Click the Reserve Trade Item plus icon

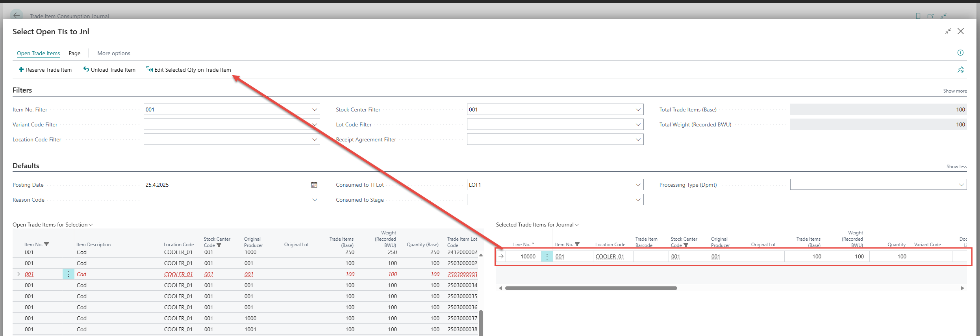21,70
